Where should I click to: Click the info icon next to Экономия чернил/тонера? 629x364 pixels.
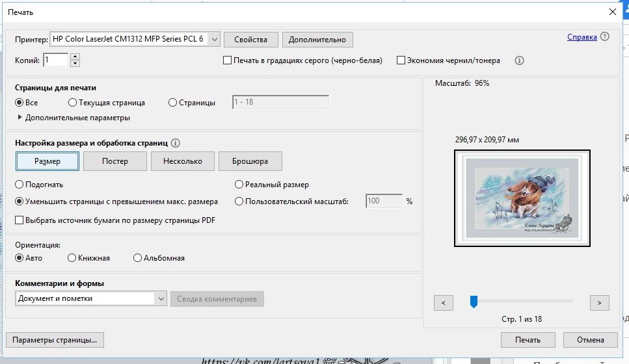tap(519, 60)
